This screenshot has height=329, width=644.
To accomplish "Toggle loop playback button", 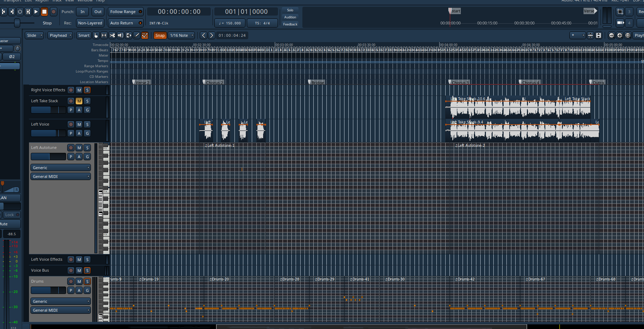I will coord(20,12).
